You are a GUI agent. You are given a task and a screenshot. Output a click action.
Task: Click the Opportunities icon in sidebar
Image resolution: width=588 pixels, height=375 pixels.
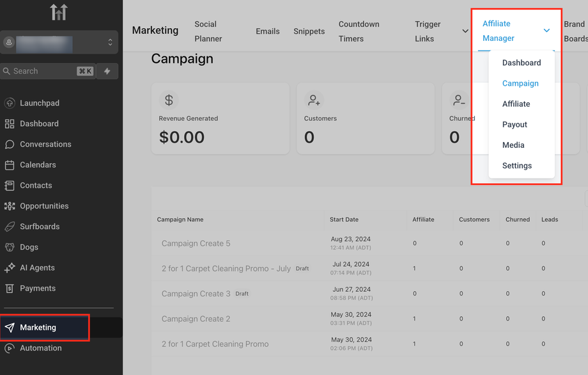[x=10, y=206]
